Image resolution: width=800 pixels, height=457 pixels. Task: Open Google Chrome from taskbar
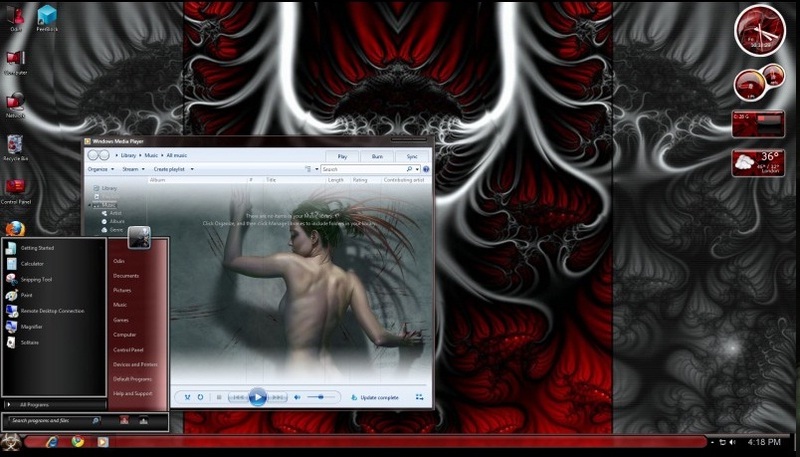click(x=78, y=442)
